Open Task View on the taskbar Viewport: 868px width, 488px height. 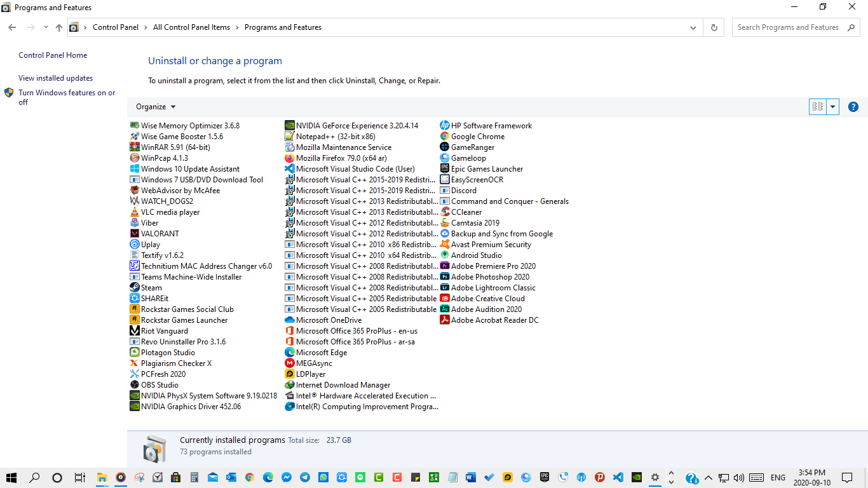79,477
